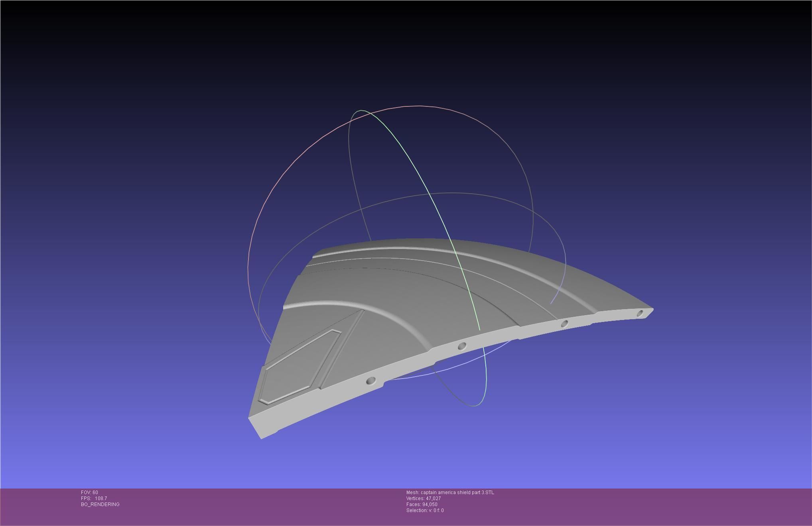Click the Vertices: 47,027 text
Viewport: 812px width, 526px height.
424,499
